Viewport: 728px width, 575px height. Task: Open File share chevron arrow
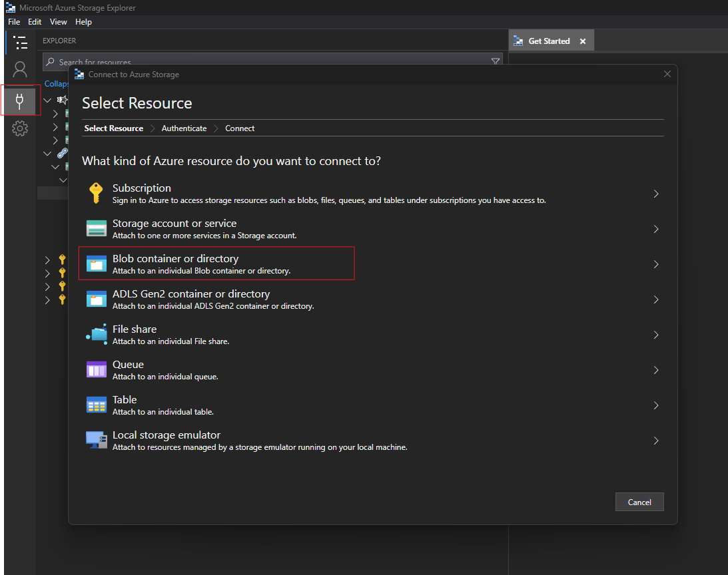point(656,335)
